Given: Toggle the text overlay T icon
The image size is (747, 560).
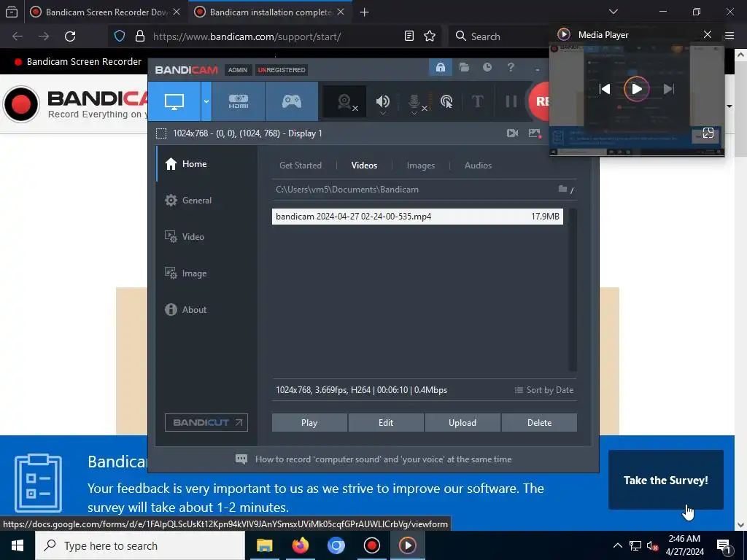Looking at the screenshot, I should point(477,101).
